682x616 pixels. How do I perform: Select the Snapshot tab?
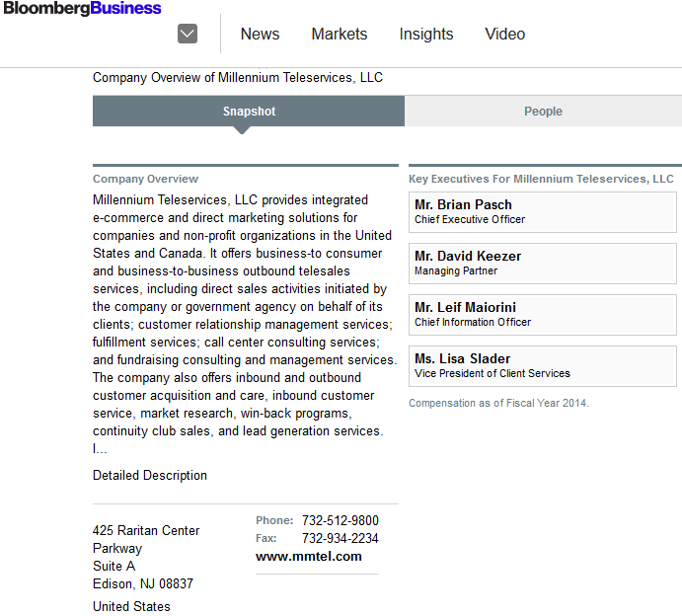(x=249, y=111)
